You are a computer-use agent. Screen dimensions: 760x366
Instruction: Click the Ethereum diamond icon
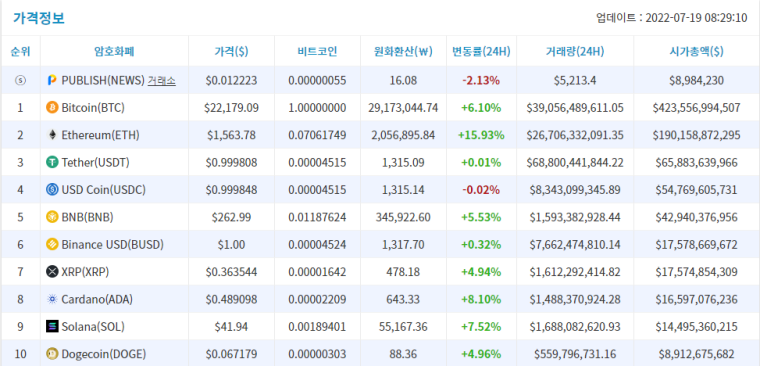(x=52, y=135)
